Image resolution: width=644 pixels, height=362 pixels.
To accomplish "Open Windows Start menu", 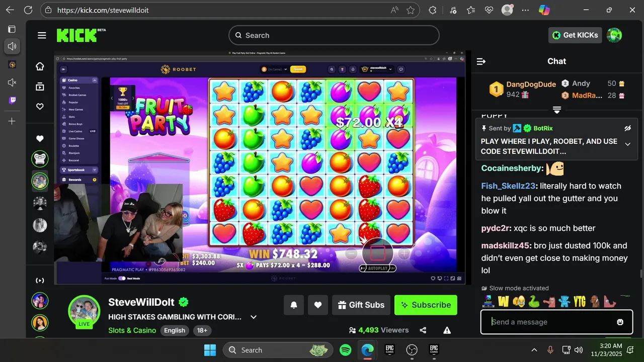I will tap(210, 350).
